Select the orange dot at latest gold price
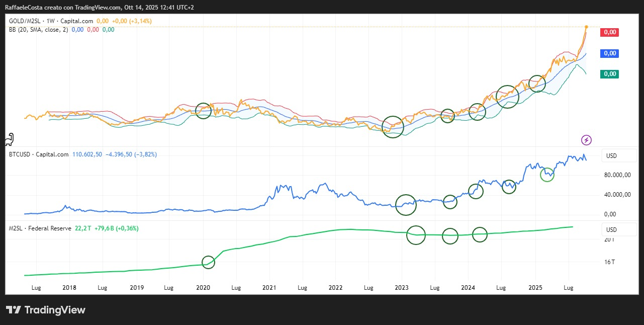Viewport: 644px width, 325px height. [586, 27]
